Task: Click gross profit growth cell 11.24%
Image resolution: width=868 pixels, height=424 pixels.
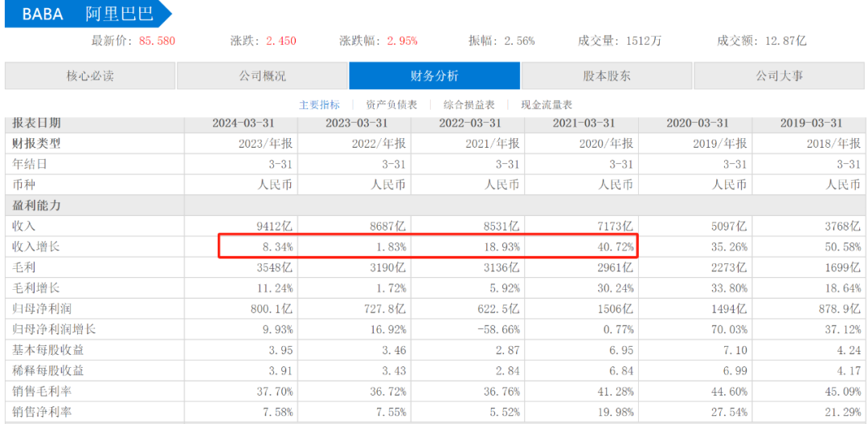Action: [275, 288]
